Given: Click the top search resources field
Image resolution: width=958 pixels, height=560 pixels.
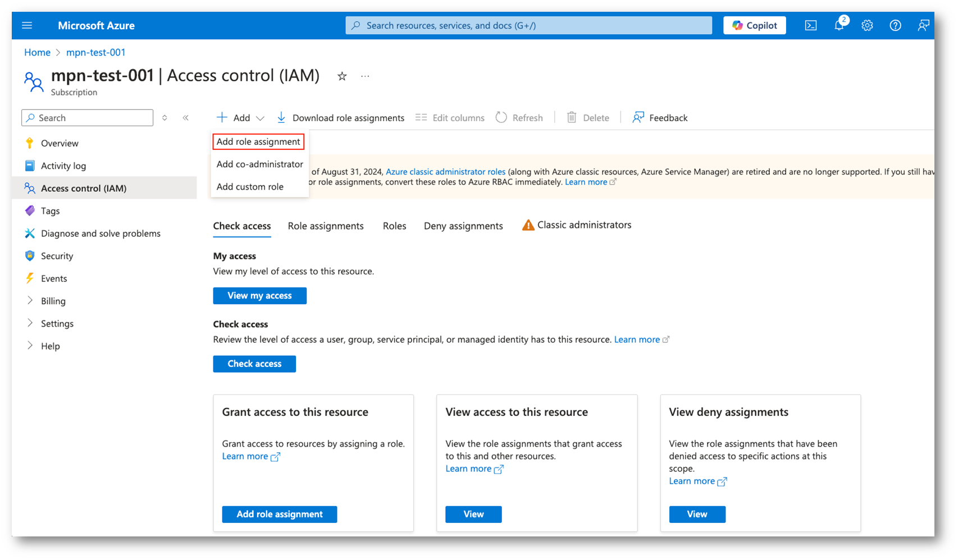Looking at the screenshot, I should click(528, 25).
